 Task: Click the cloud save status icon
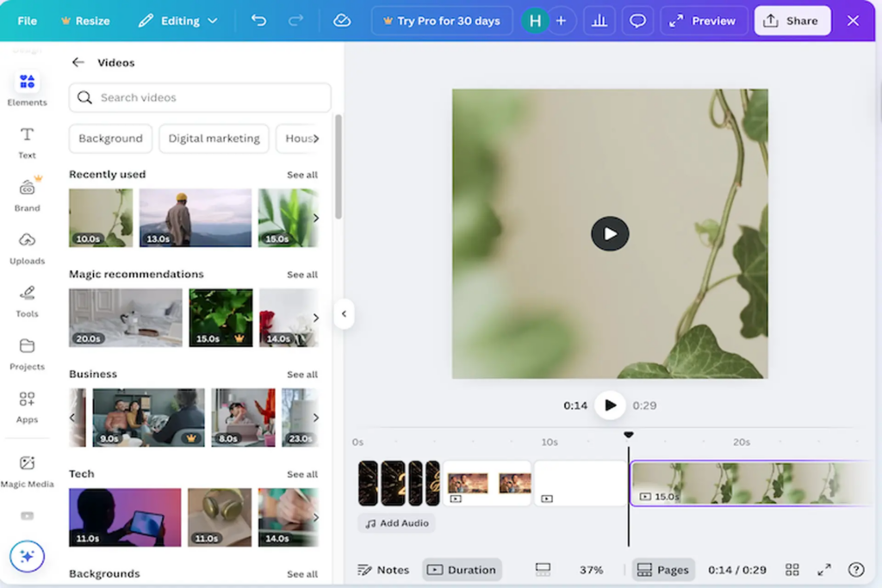[x=342, y=21]
